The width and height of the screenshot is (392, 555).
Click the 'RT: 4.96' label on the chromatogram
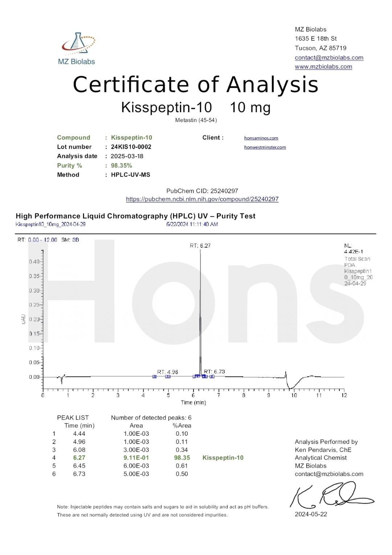[x=168, y=372]
